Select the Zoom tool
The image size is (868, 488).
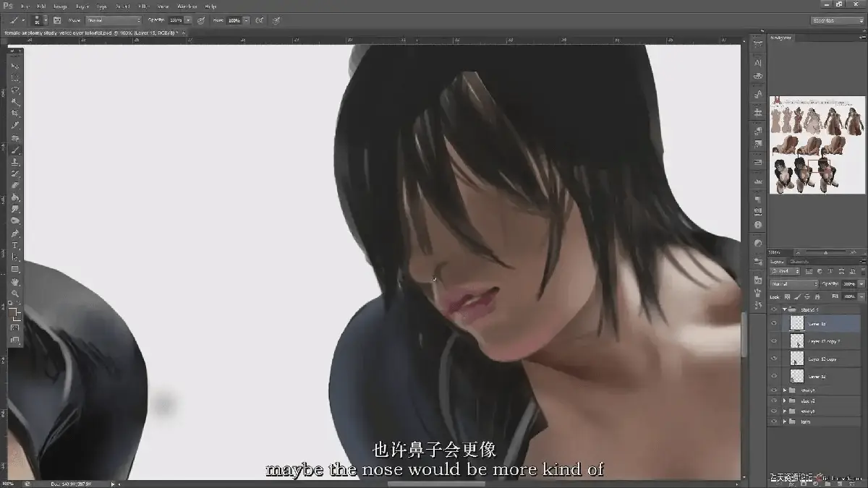point(15,293)
